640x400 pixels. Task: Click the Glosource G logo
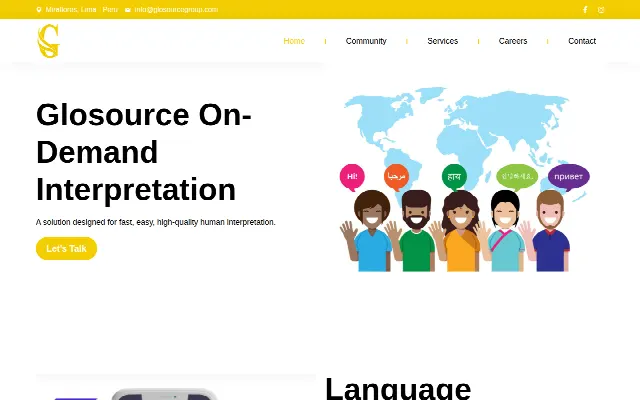point(49,41)
